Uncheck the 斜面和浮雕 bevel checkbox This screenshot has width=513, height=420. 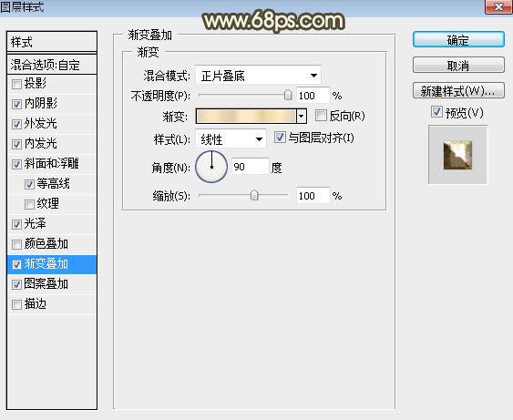pos(16,164)
